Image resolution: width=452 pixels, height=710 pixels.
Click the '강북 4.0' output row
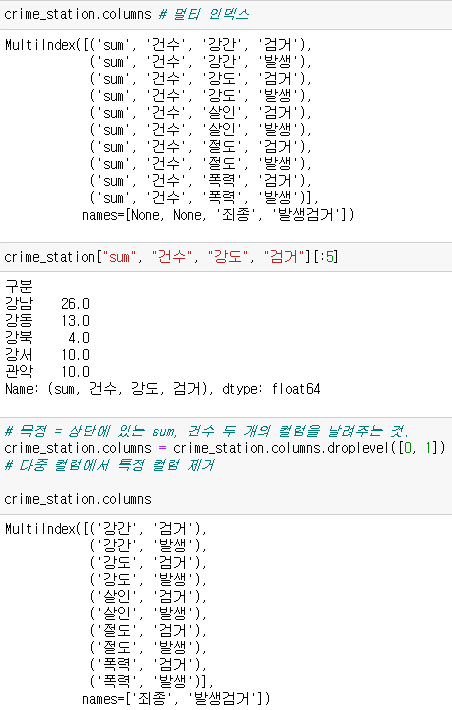(x=47, y=338)
